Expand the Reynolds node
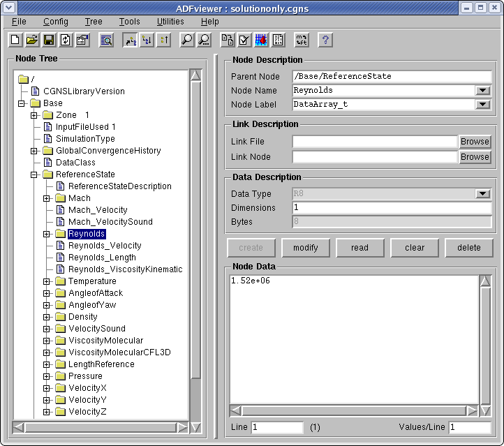The width and height of the screenshot is (504, 446). [x=47, y=235]
